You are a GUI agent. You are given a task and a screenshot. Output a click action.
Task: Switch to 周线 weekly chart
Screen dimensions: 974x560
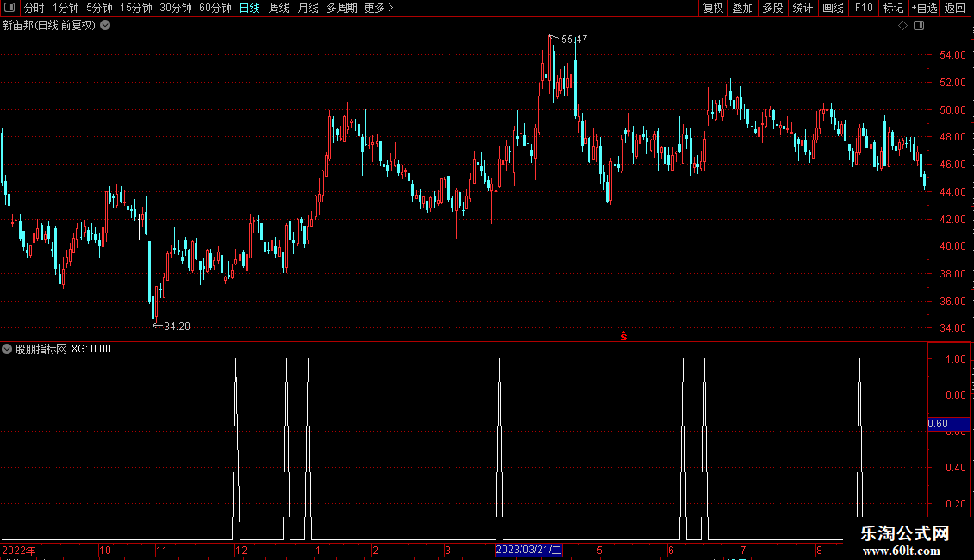279,8
